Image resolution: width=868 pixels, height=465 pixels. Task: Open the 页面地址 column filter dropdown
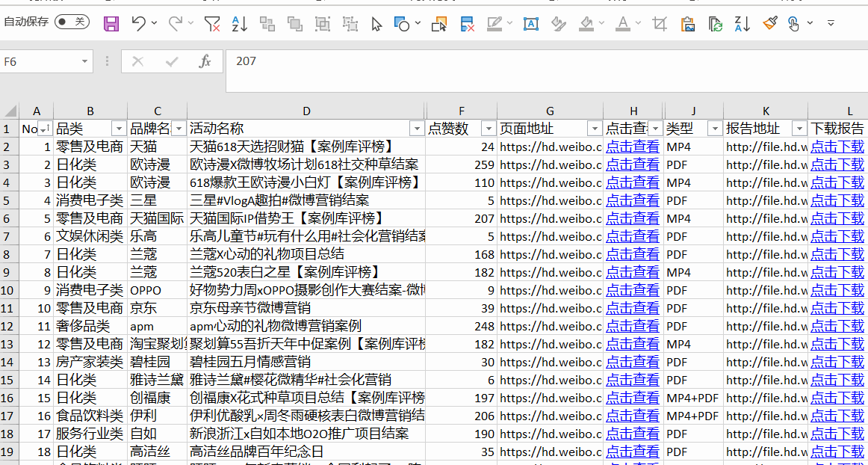[595, 129]
